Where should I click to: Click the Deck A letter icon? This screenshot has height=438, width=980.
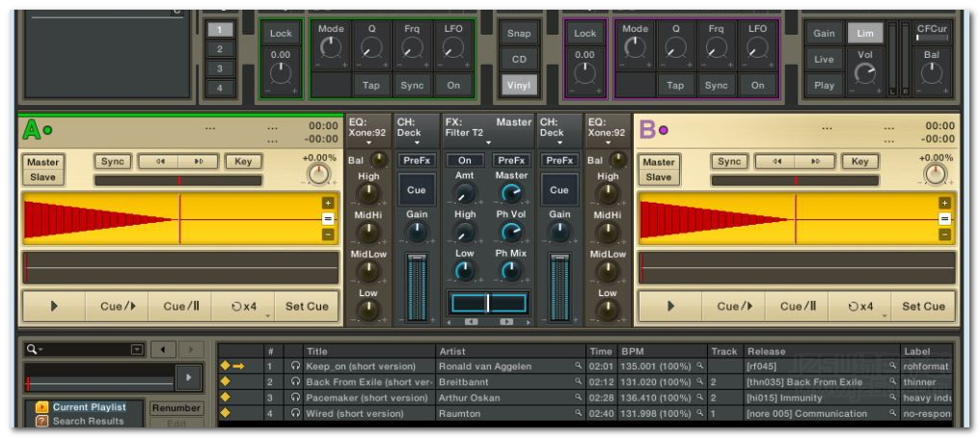(31, 130)
